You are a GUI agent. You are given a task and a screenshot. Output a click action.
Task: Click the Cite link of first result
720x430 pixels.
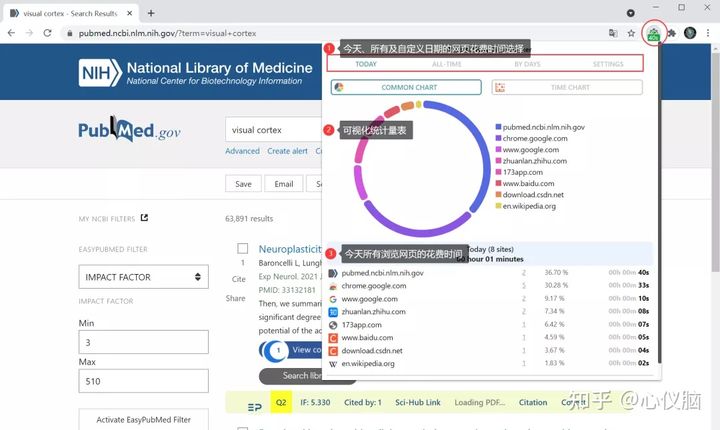pyautogui.click(x=239, y=279)
